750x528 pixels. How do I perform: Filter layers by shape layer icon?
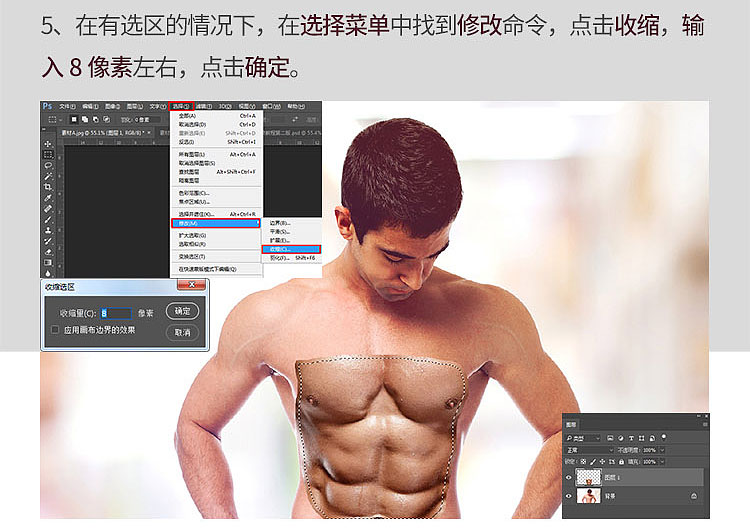click(641, 438)
